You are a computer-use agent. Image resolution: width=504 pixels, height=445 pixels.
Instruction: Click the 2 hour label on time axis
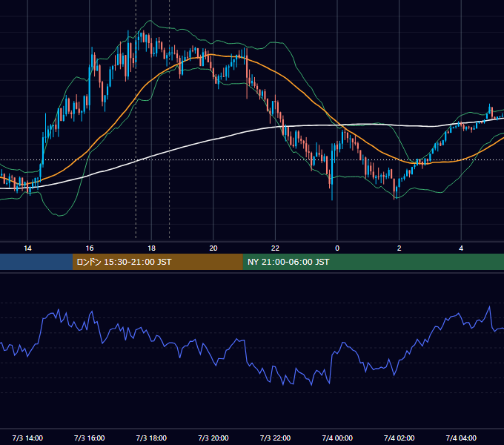pyautogui.click(x=399, y=248)
